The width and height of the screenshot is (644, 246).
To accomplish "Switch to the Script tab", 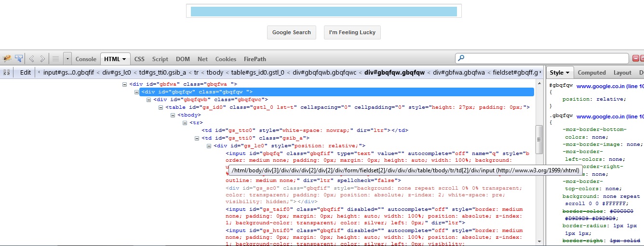I will coord(160,59).
